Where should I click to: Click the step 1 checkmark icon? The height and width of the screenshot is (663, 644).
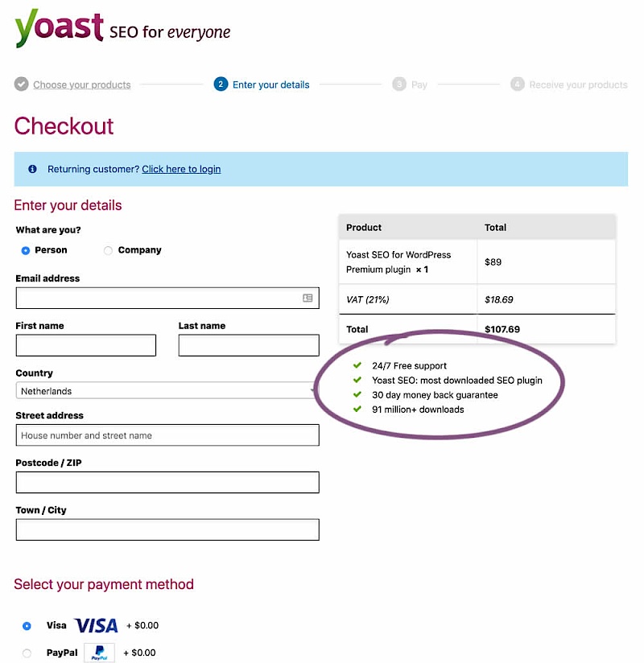pyautogui.click(x=21, y=84)
